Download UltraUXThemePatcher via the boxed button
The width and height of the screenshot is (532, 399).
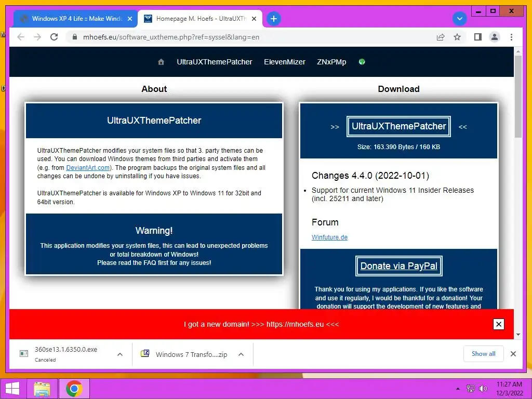tap(398, 127)
